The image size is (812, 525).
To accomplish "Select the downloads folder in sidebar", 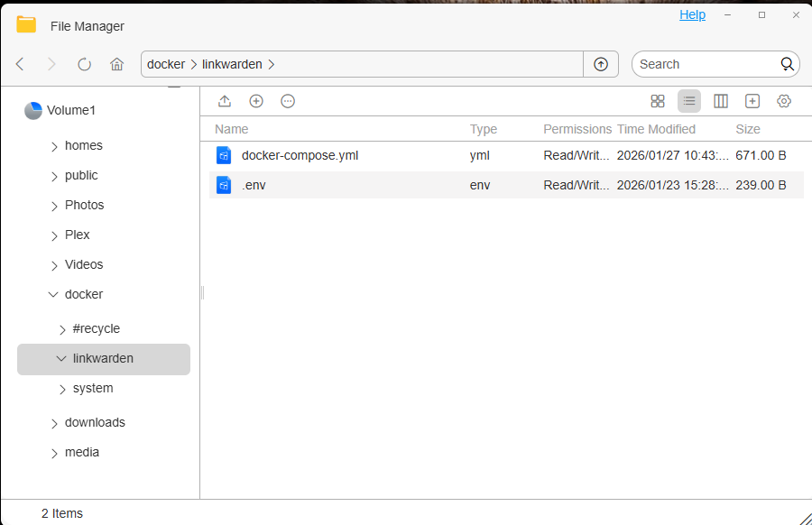I will point(95,422).
